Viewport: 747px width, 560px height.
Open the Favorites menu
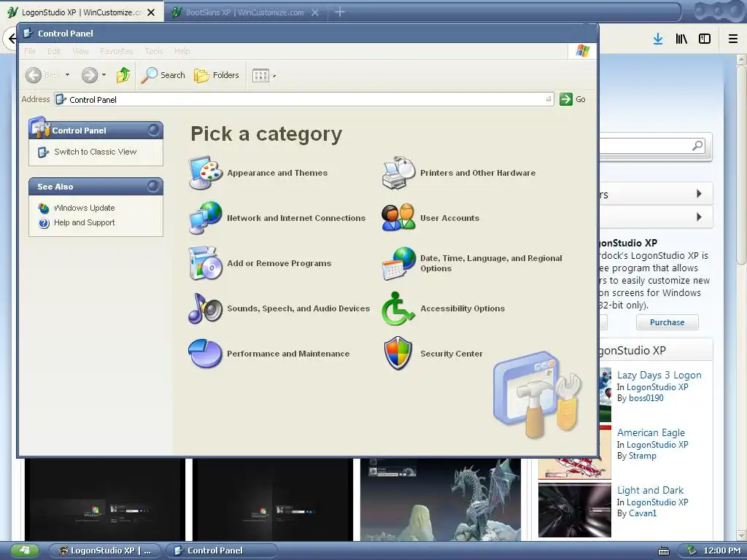point(116,51)
